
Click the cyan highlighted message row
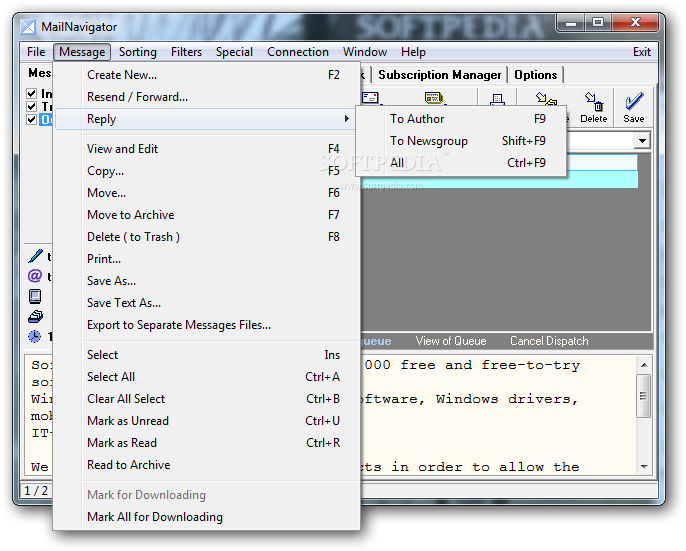pos(499,180)
